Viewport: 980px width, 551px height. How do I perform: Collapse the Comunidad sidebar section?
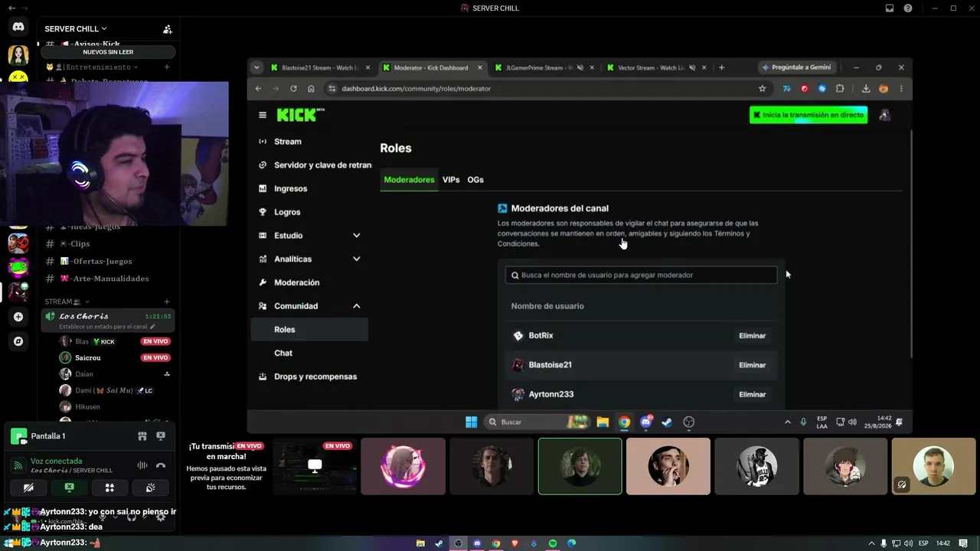(x=356, y=306)
